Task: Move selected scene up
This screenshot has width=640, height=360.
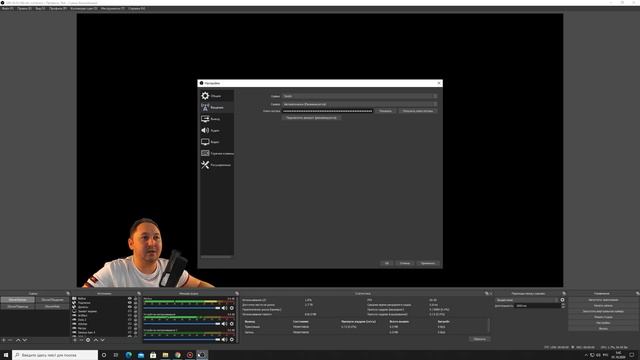Action: point(18,340)
